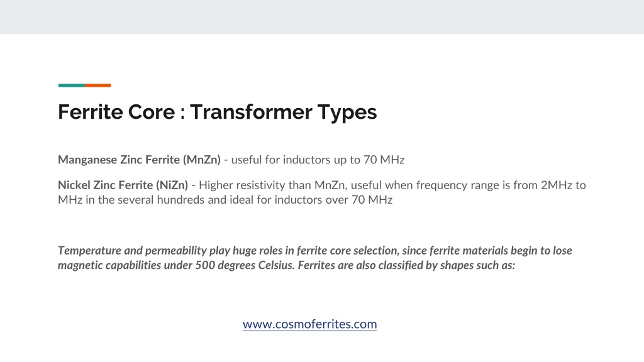Click 'useful for inductors up to 70 MHz'
The image size is (644, 362).
(x=318, y=160)
